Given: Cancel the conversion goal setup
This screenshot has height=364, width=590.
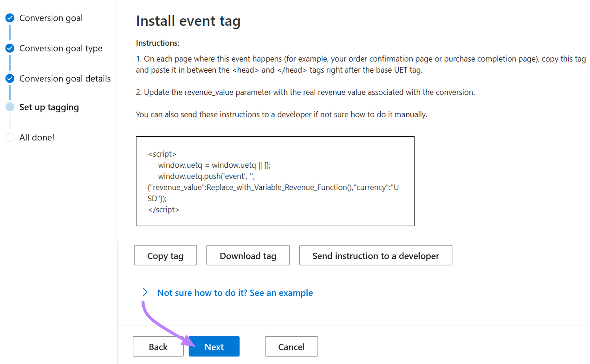Looking at the screenshot, I should [x=291, y=347].
